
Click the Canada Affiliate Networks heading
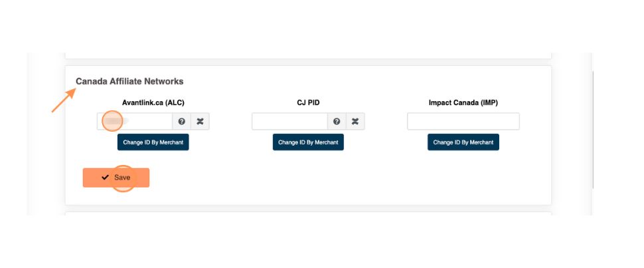pyautogui.click(x=129, y=81)
